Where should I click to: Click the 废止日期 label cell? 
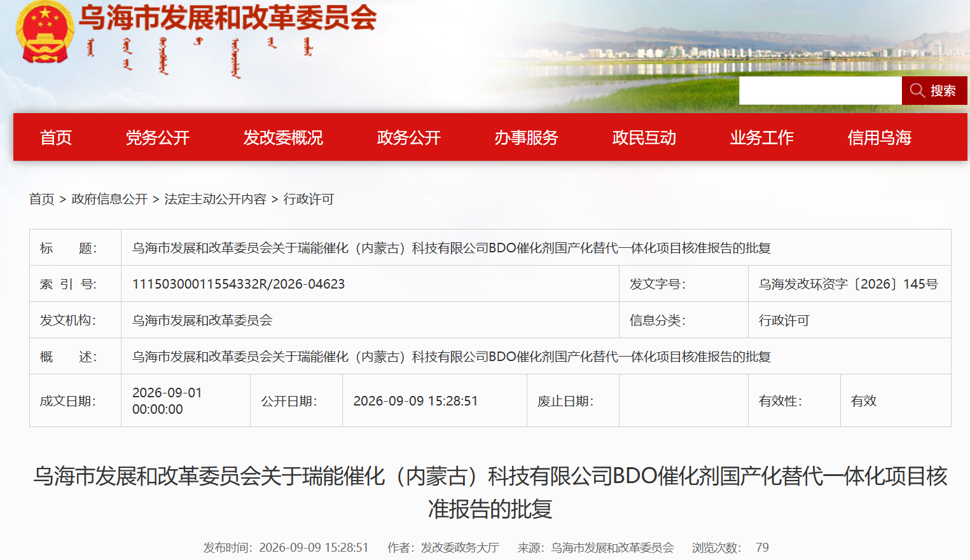(x=572, y=401)
